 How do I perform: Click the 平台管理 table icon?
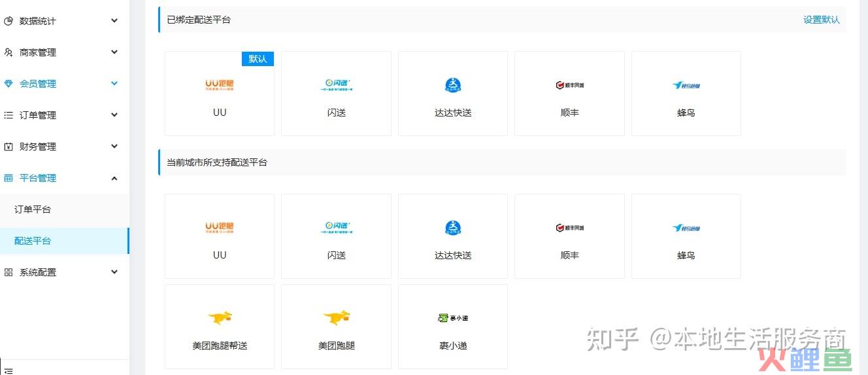click(8, 178)
